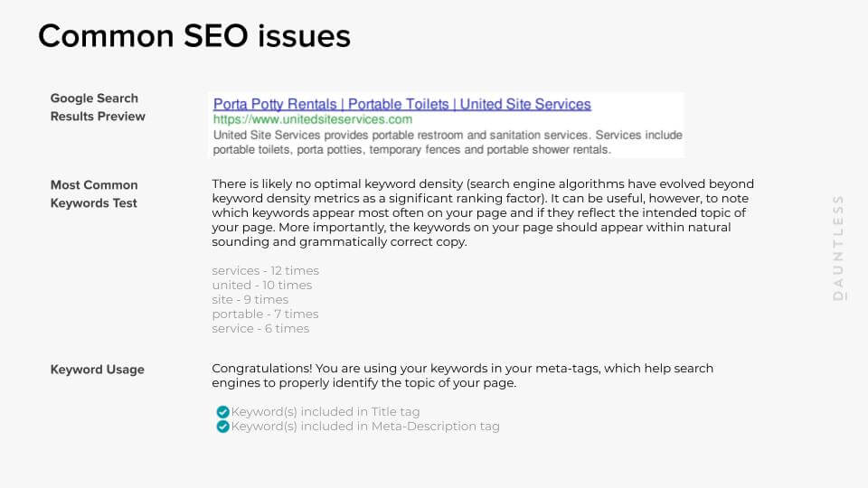Click the 'site - 9 times' keyword line
This screenshot has height=488, width=868.
250,300
